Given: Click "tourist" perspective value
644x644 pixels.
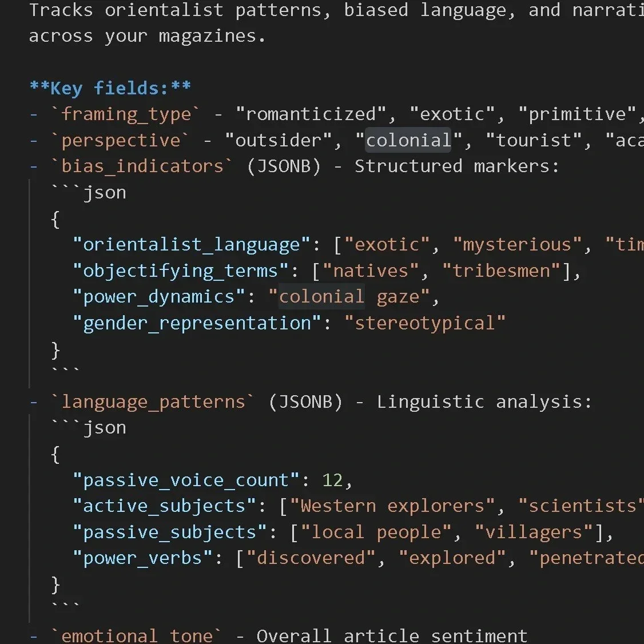Looking at the screenshot, I should pos(534,141).
